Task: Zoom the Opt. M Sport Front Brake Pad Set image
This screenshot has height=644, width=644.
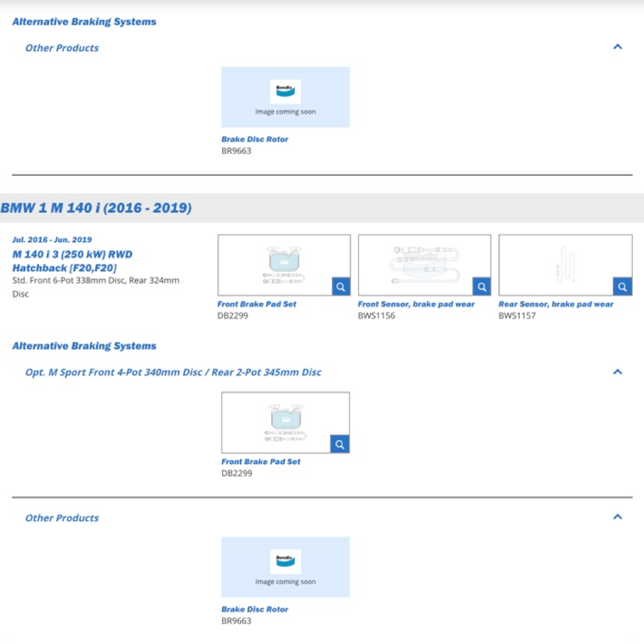Action: click(340, 444)
